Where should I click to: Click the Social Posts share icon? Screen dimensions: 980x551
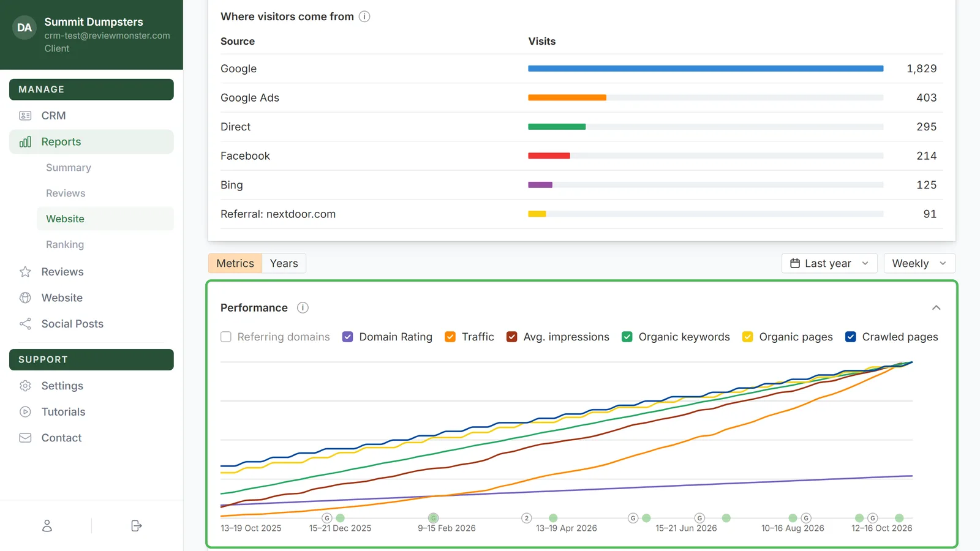(25, 324)
